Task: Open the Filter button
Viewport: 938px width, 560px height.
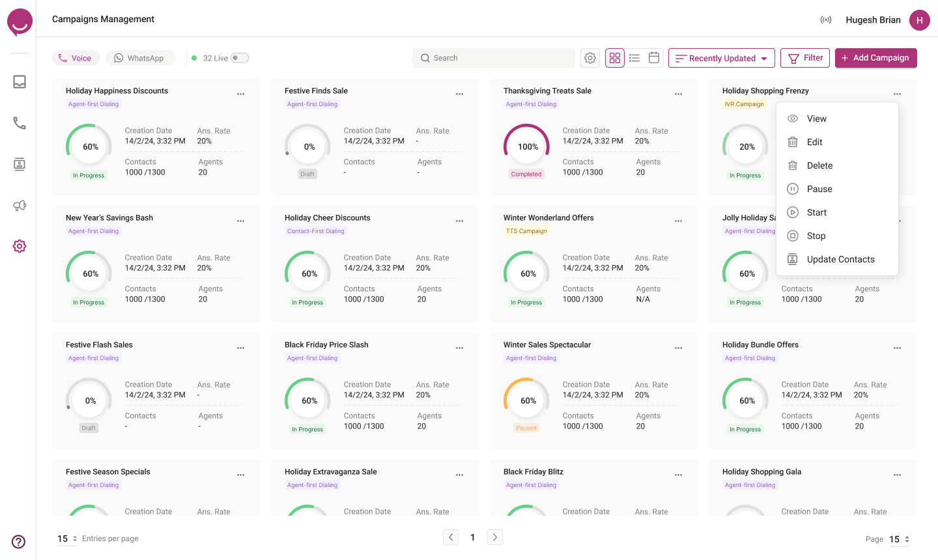Action: coord(805,58)
